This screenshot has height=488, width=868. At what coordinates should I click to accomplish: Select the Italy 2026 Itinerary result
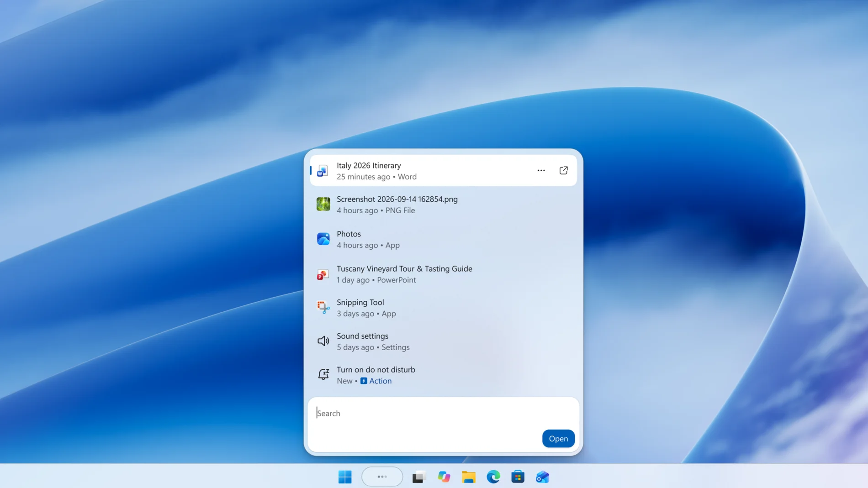point(443,171)
